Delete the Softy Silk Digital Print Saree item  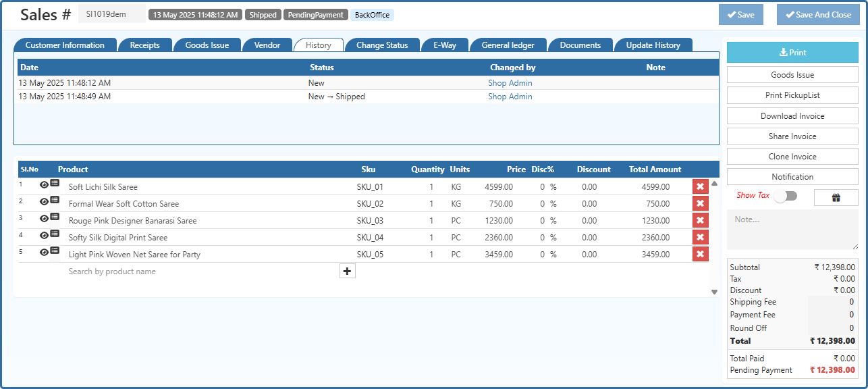coord(700,237)
